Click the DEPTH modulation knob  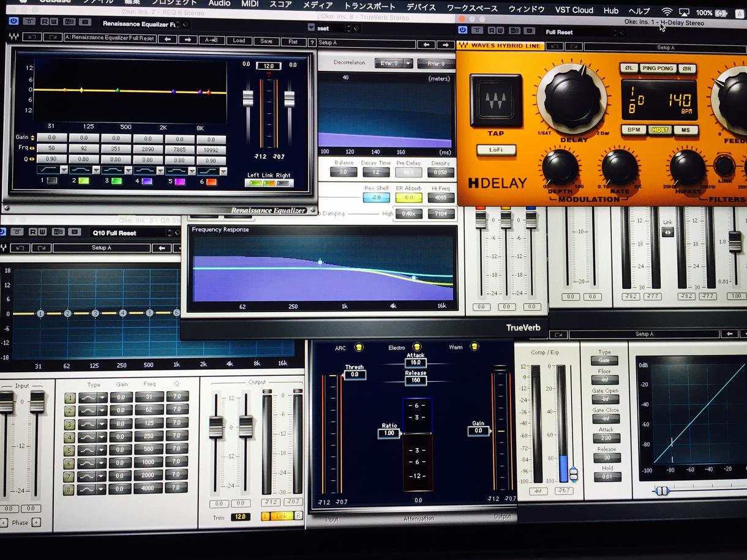tap(560, 168)
